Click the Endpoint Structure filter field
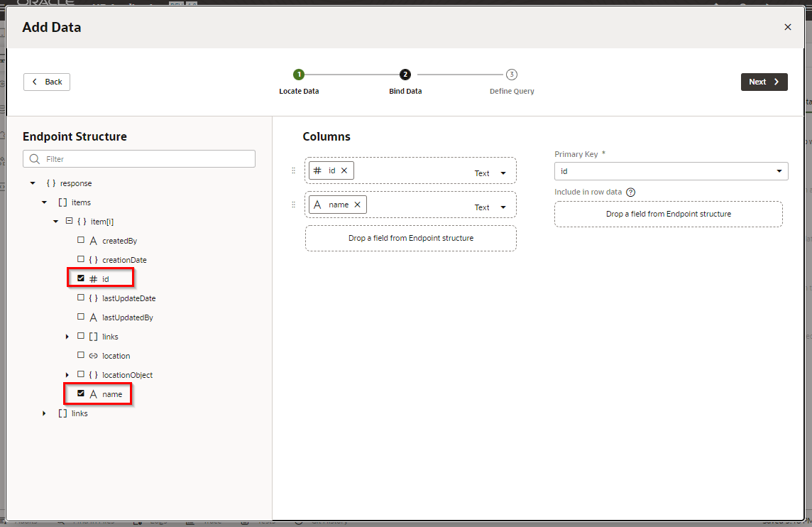The image size is (812, 527). [139, 159]
